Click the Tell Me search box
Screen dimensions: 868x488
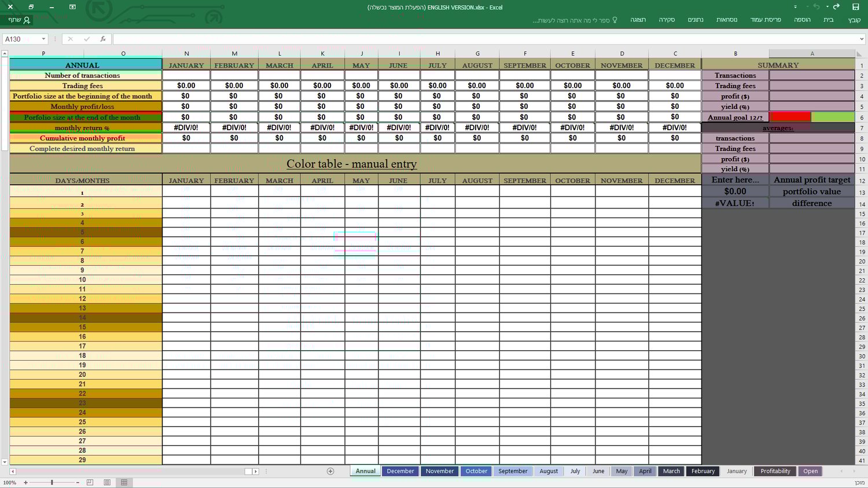coord(575,20)
